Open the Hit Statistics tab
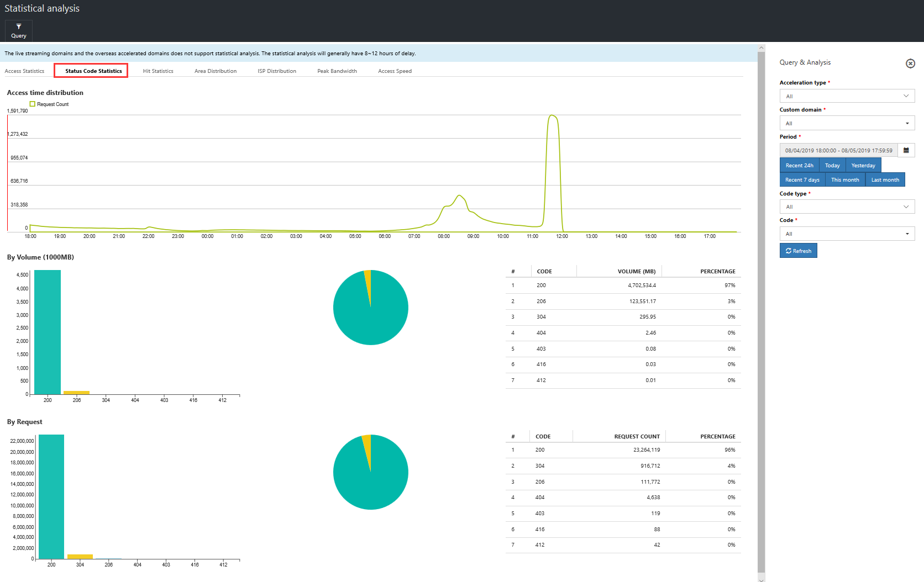The height and width of the screenshot is (582, 924). [158, 71]
